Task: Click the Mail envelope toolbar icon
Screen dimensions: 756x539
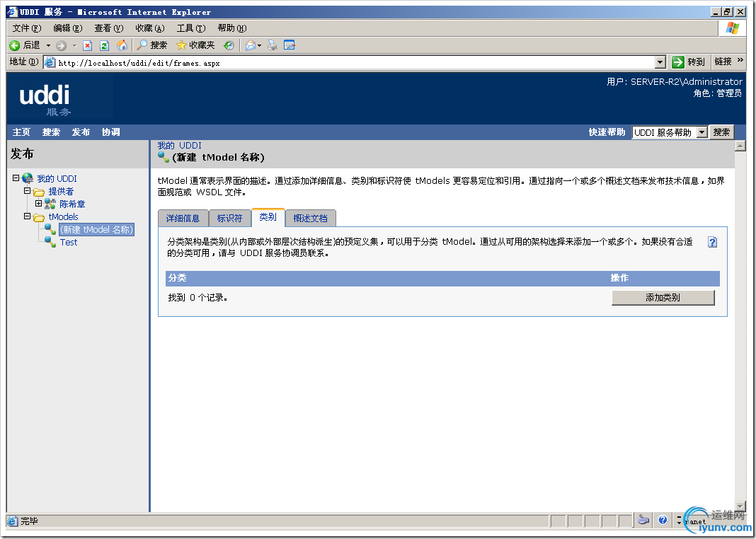Action: [x=251, y=45]
